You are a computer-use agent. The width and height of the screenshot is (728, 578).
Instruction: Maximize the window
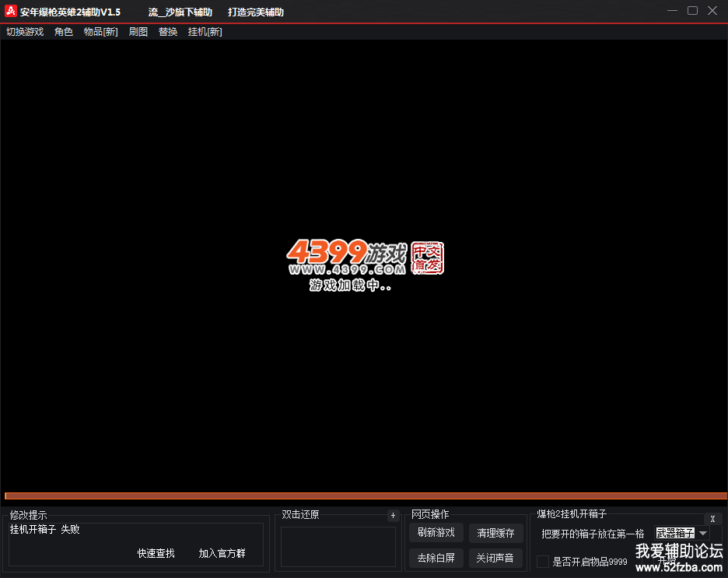(692, 11)
